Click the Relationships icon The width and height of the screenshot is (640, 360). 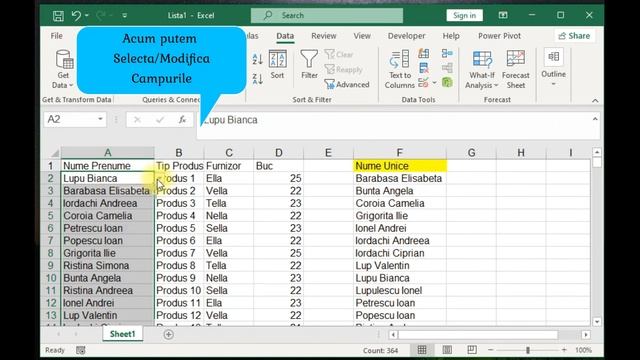447,68
